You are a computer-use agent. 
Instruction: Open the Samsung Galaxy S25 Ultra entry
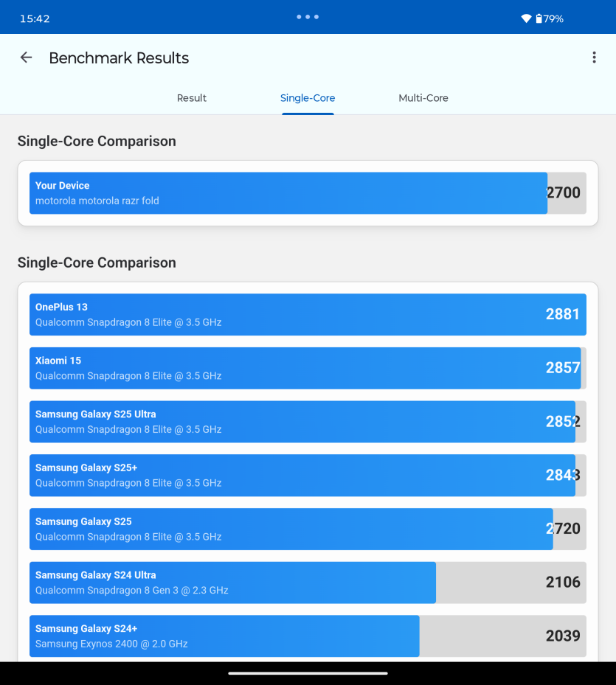[x=308, y=422]
